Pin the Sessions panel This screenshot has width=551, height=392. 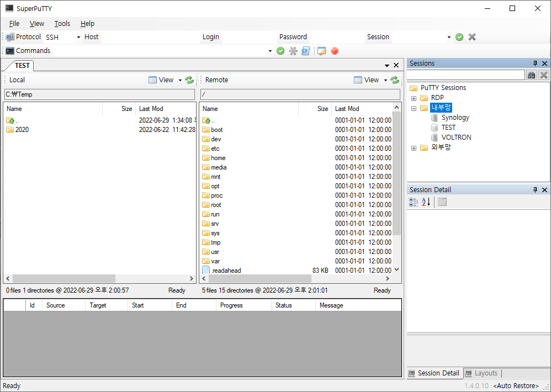(535, 63)
